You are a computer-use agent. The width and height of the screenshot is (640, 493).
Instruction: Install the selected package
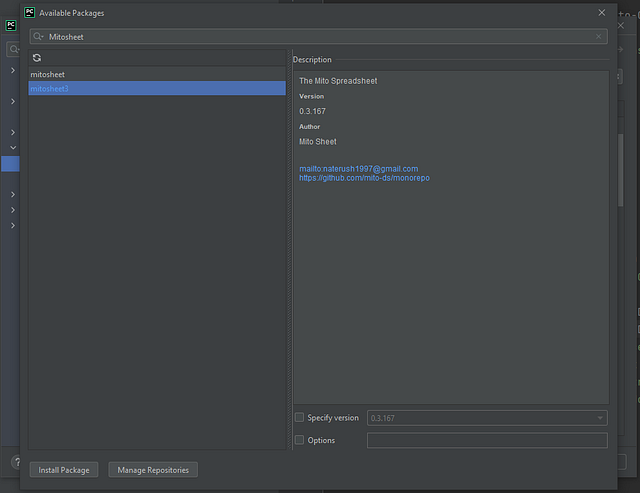coord(64,470)
